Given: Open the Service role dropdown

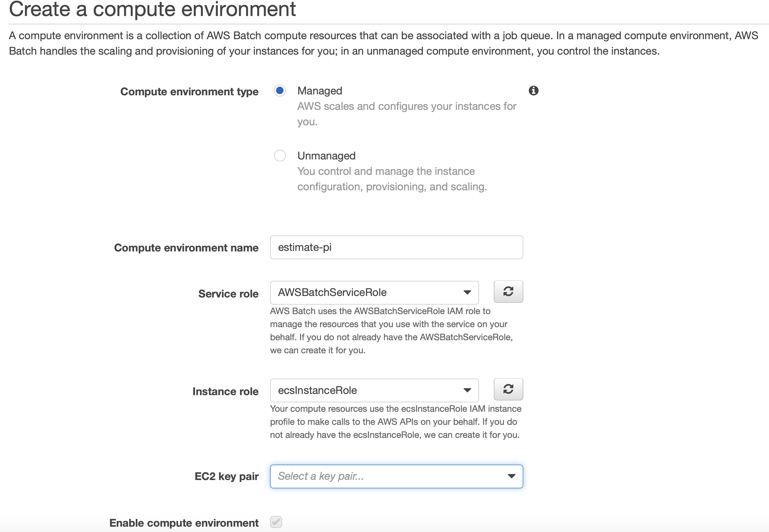Looking at the screenshot, I should click(374, 292).
